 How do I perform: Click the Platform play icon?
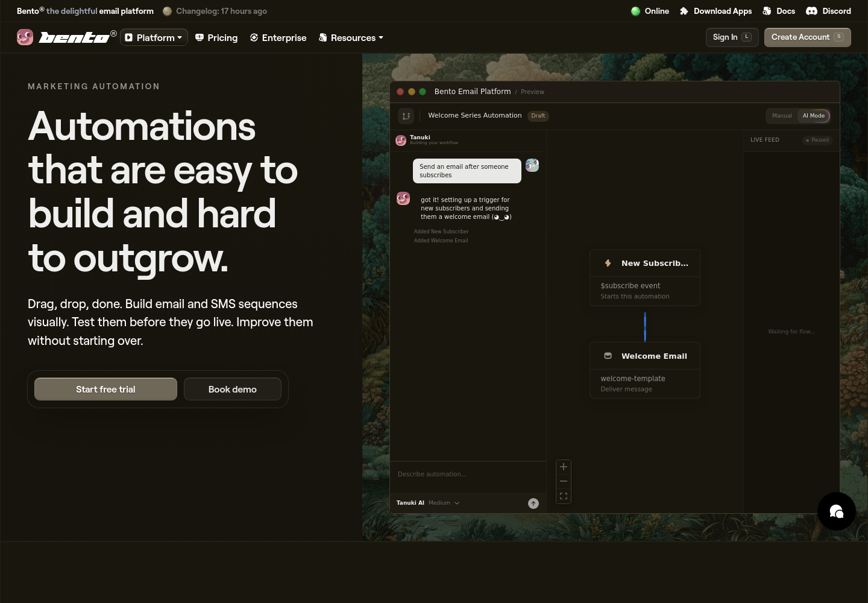pyautogui.click(x=128, y=37)
